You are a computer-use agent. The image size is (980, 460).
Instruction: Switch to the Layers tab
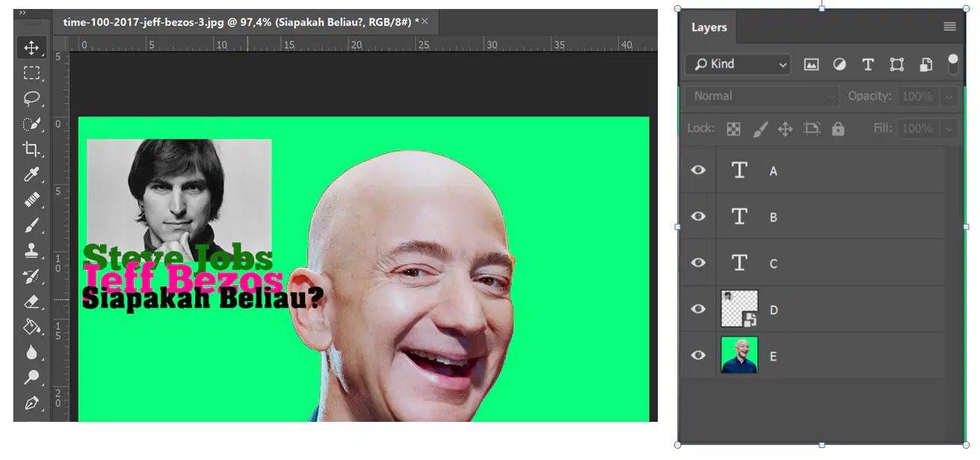tap(709, 27)
